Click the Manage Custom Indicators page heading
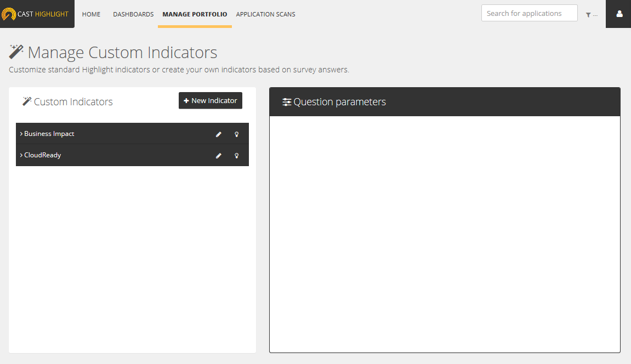The image size is (631, 364). (122, 53)
